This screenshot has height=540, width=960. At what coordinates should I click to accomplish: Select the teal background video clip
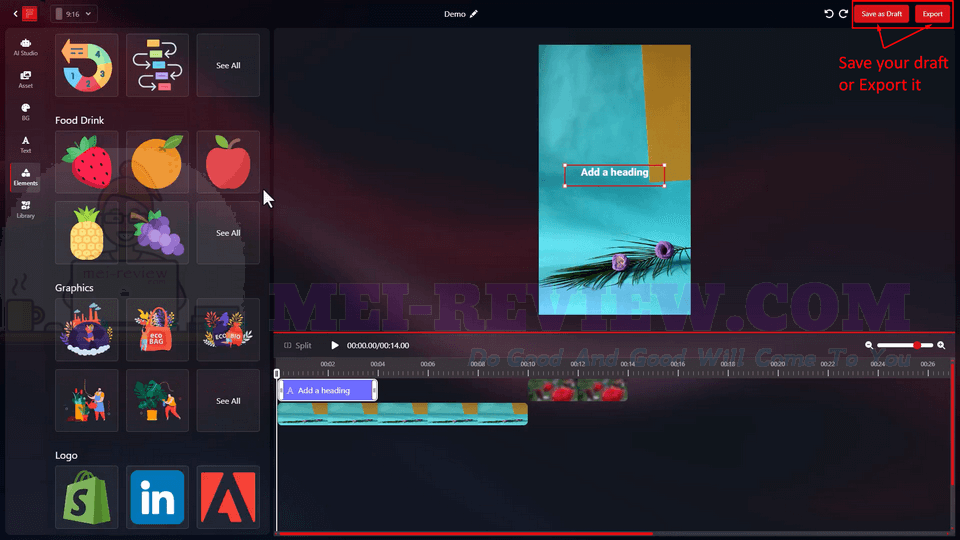[402, 414]
